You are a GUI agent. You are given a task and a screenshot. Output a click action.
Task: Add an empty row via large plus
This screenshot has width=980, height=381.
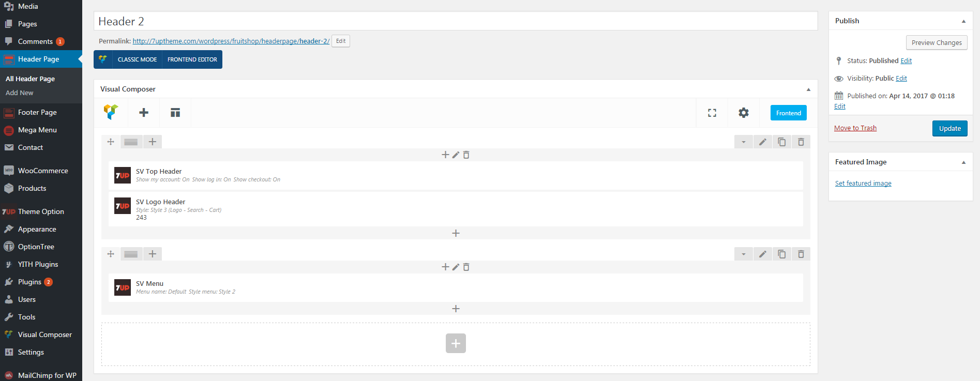click(456, 343)
